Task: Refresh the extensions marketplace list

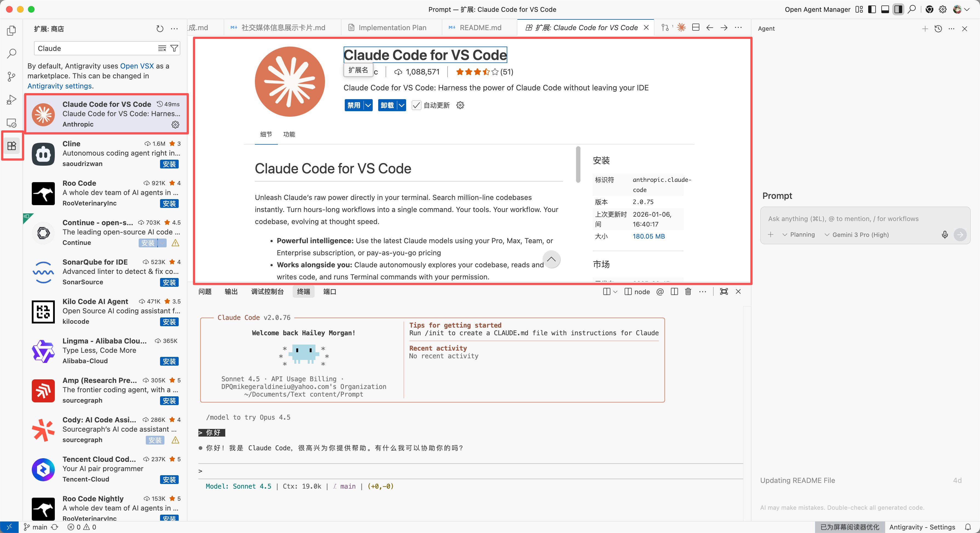Action: pyautogui.click(x=160, y=29)
